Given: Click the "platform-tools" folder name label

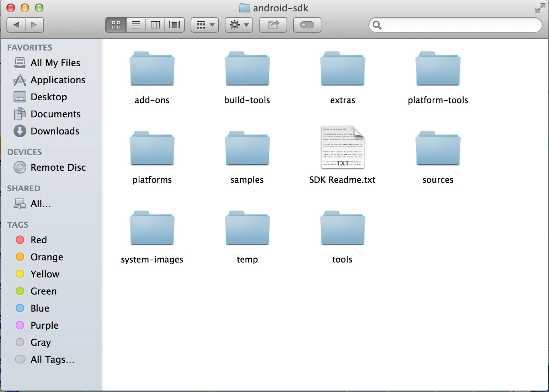Looking at the screenshot, I should click(x=438, y=100).
